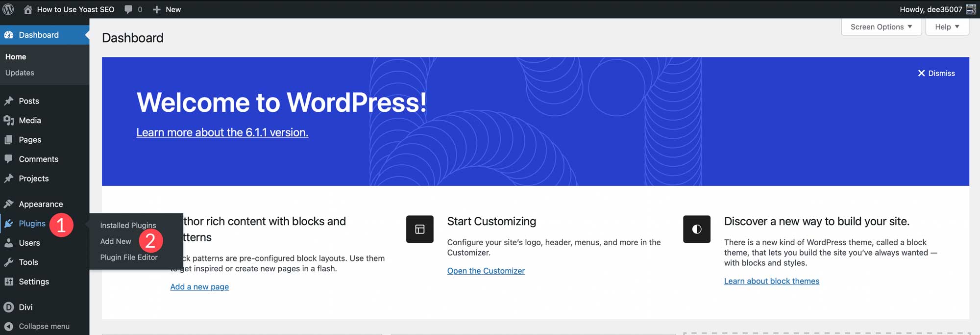980x335 pixels.
Task: Choose Add New from Plugins flyout
Action: click(116, 241)
